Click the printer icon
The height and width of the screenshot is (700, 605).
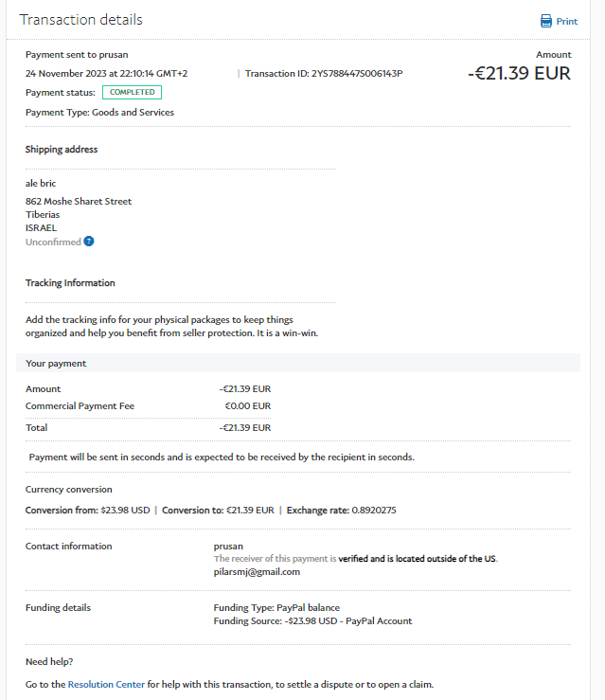click(x=546, y=21)
